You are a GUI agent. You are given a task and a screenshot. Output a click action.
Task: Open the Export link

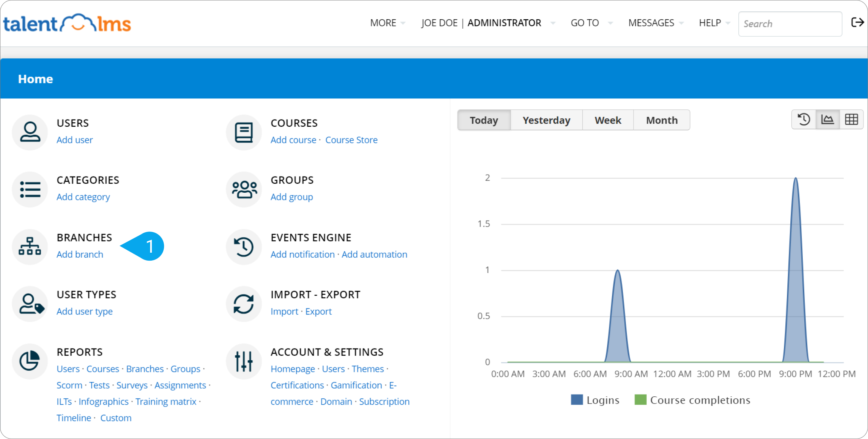coord(319,312)
